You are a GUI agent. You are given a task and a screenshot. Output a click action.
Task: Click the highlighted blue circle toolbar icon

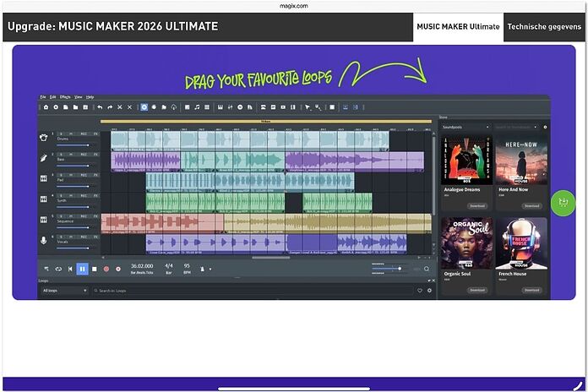tap(144, 107)
